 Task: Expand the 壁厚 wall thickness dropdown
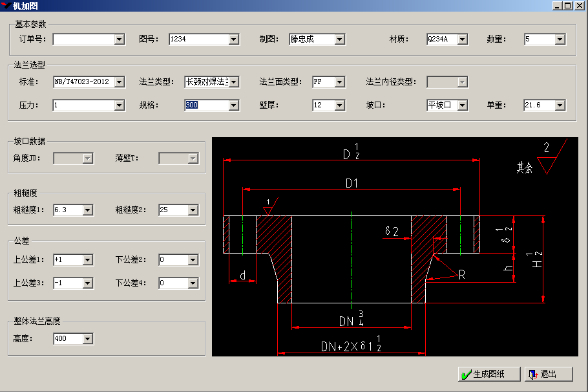(x=339, y=105)
